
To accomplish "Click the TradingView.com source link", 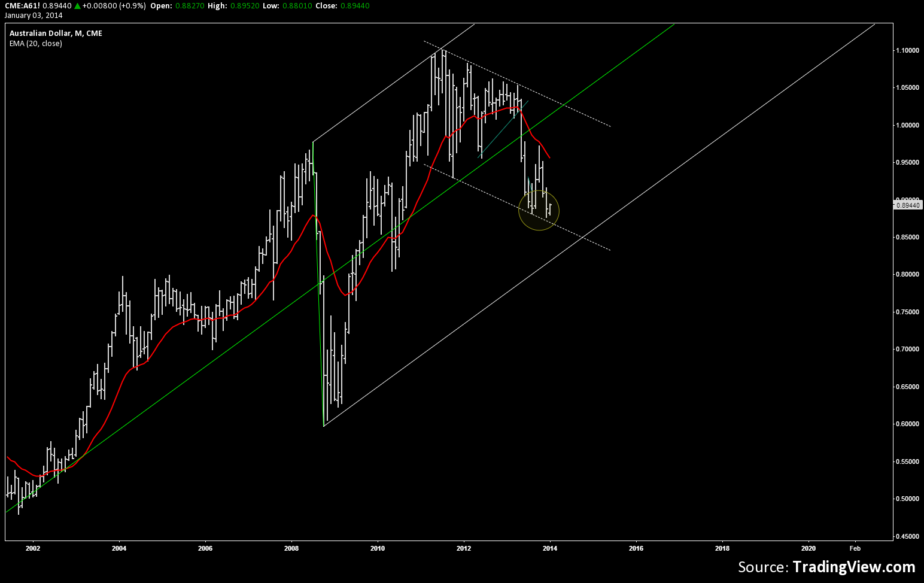I will (854, 567).
